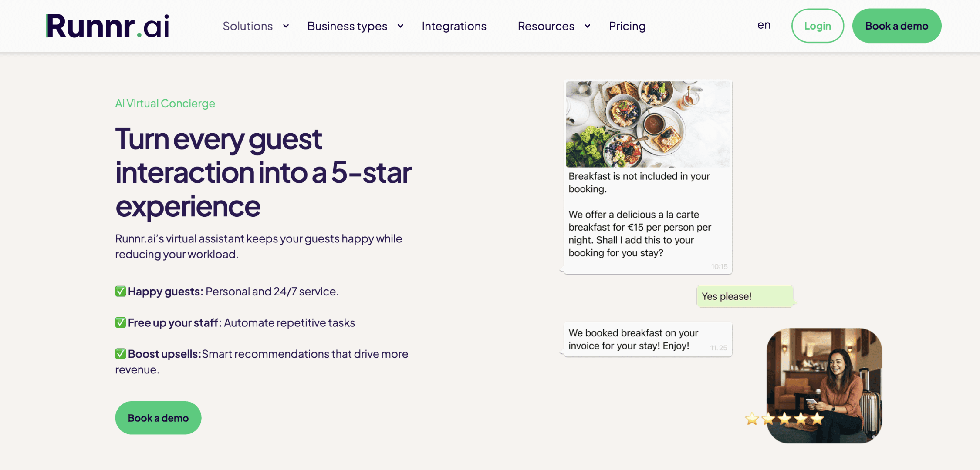
Task: Click the Runnr.ai logo
Action: point(108,26)
